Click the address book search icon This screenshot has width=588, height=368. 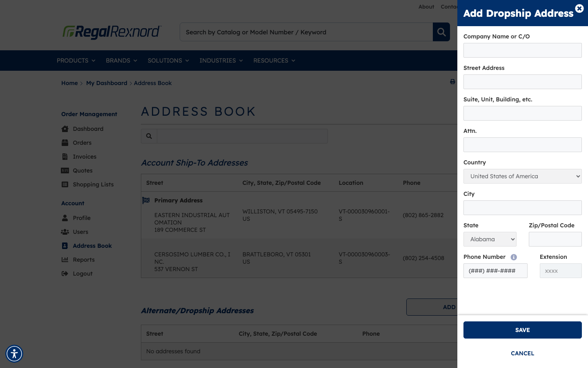coord(149,136)
